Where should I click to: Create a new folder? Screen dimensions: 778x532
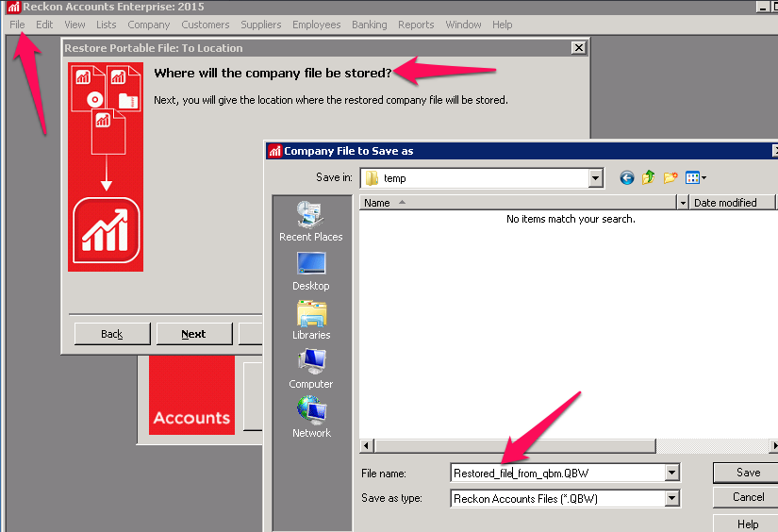pos(670,177)
